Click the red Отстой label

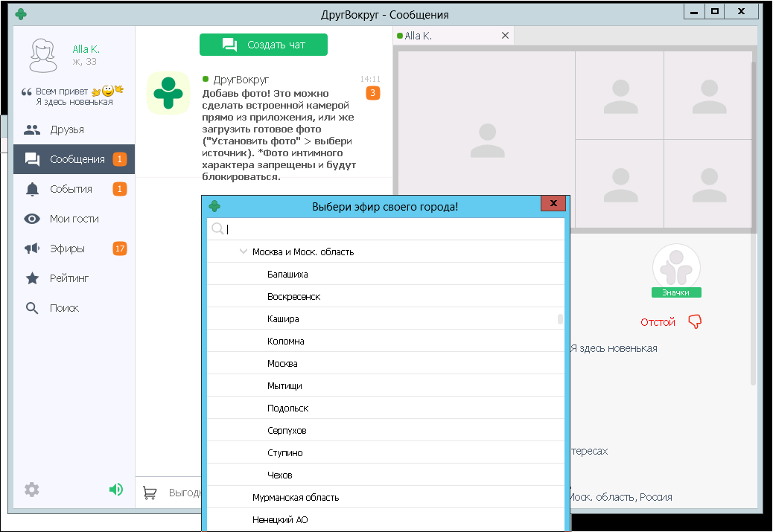pos(658,322)
